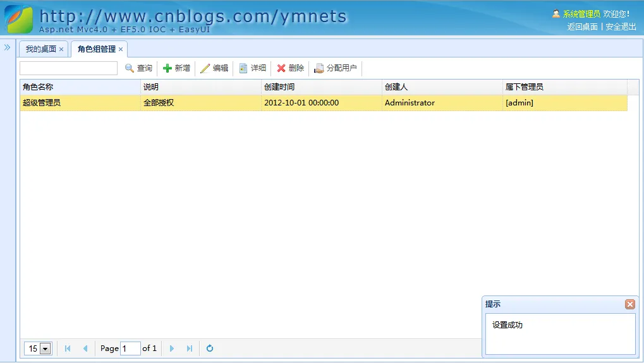The width and height of the screenshot is (644, 363).
Task: Open the page size dropdown
Action: (45, 348)
